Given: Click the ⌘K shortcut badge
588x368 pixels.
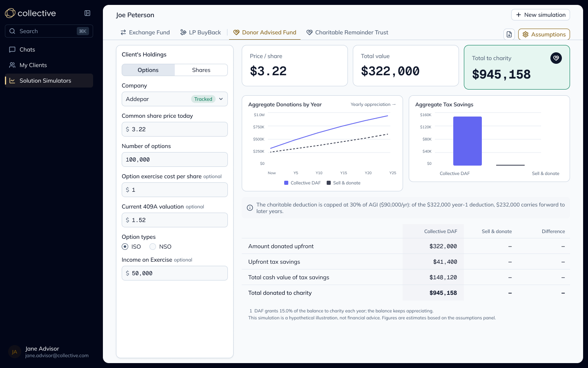Looking at the screenshot, I should [x=83, y=31].
